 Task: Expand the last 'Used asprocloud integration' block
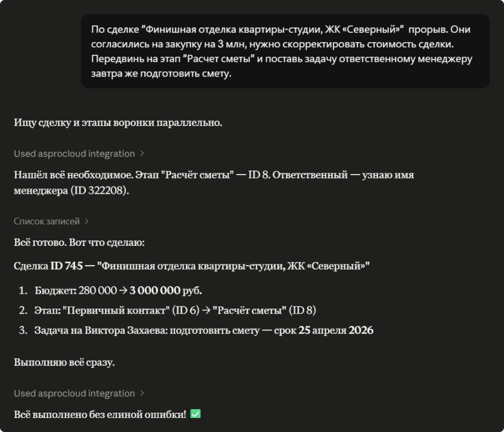pos(74,393)
